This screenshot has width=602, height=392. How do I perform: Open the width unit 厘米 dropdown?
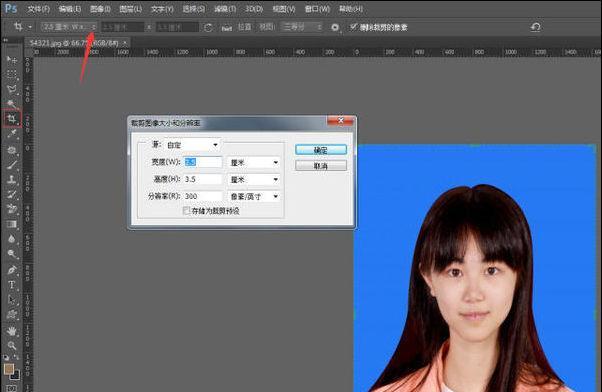253,162
